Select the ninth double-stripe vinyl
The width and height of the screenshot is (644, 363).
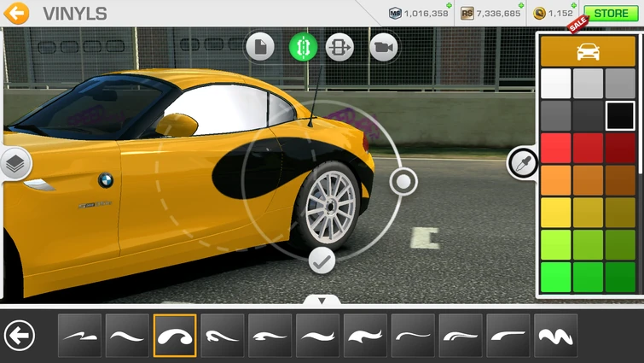point(461,336)
